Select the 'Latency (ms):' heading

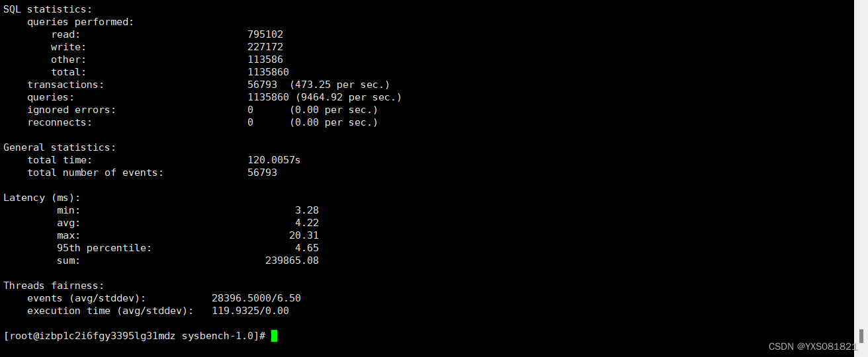point(42,198)
